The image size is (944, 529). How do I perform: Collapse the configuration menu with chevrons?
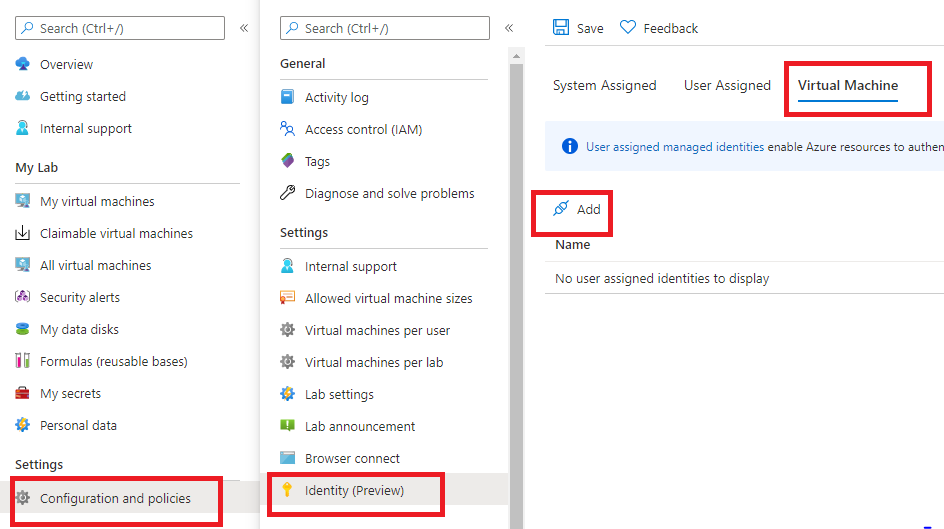point(509,28)
